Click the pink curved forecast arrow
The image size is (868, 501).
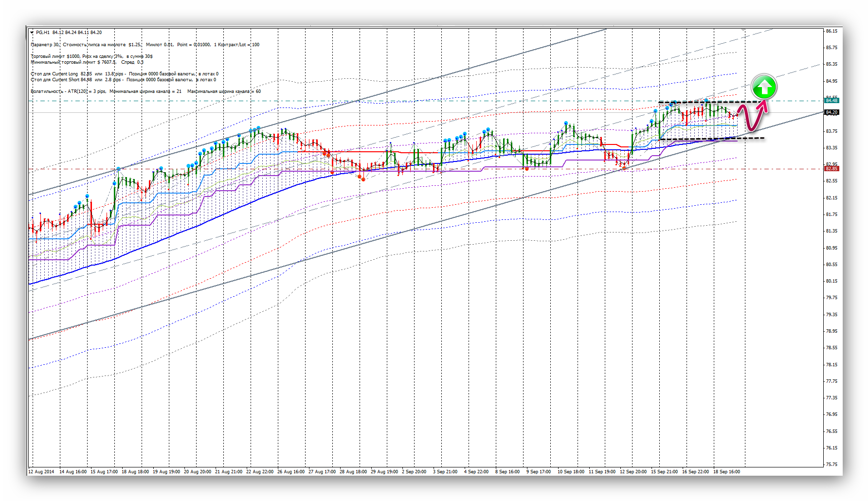(x=753, y=117)
